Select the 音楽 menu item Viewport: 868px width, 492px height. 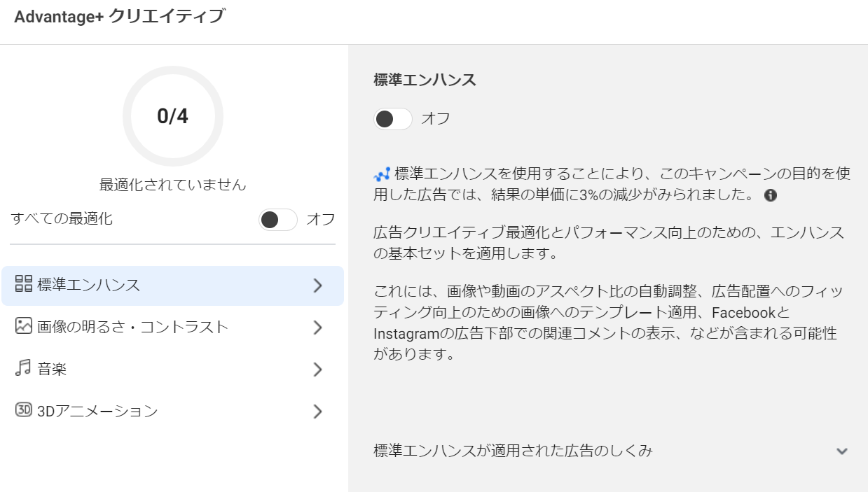[x=172, y=370]
